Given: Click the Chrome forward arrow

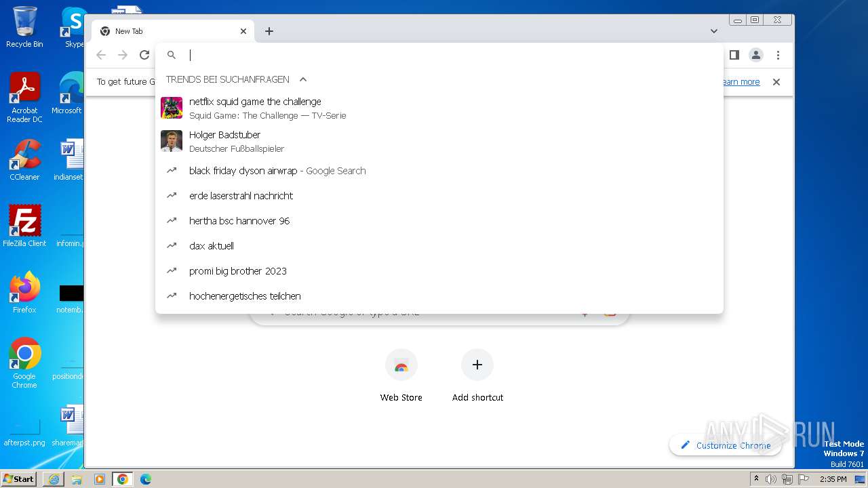Looking at the screenshot, I should 123,55.
